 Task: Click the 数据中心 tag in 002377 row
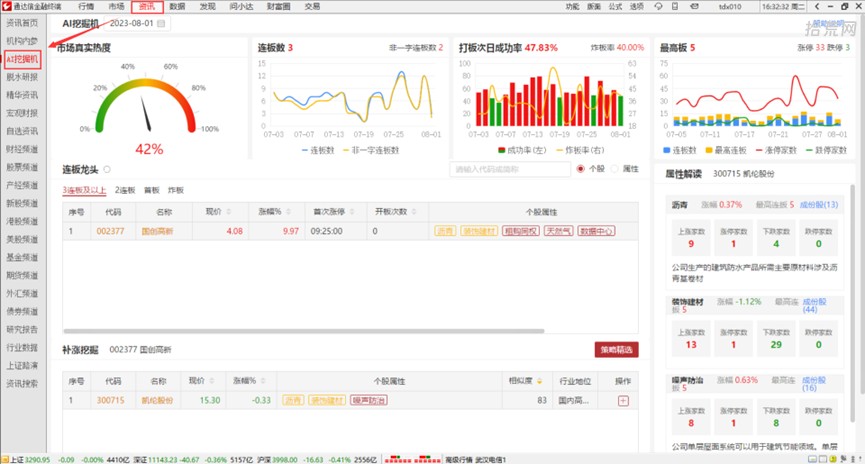596,231
